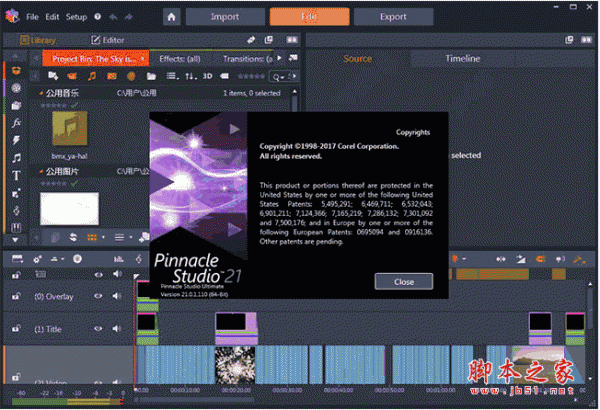Click the Close button in About dialog
Image resolution: width=600 pixels, height=410 pixels.
(x=404, y=281)
